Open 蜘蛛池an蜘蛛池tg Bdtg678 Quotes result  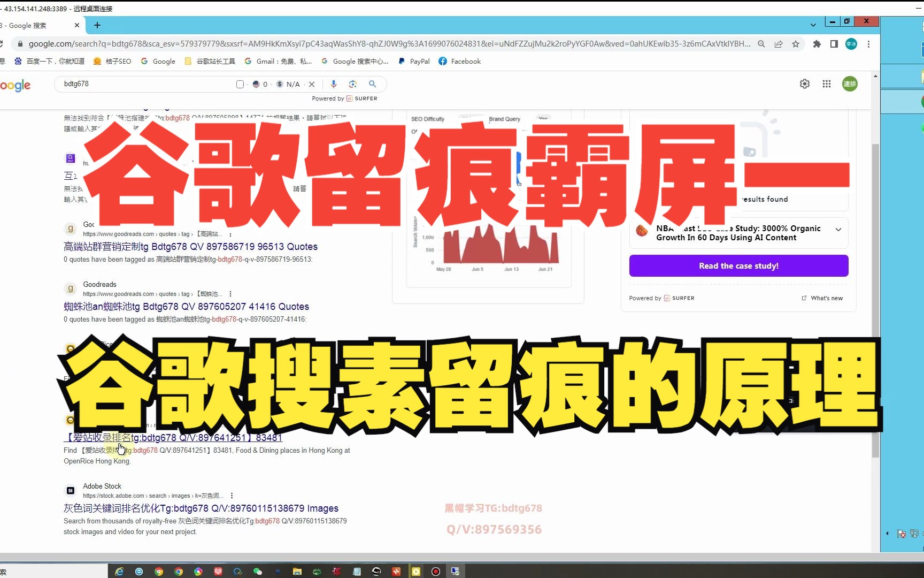[x=186, y=307]
